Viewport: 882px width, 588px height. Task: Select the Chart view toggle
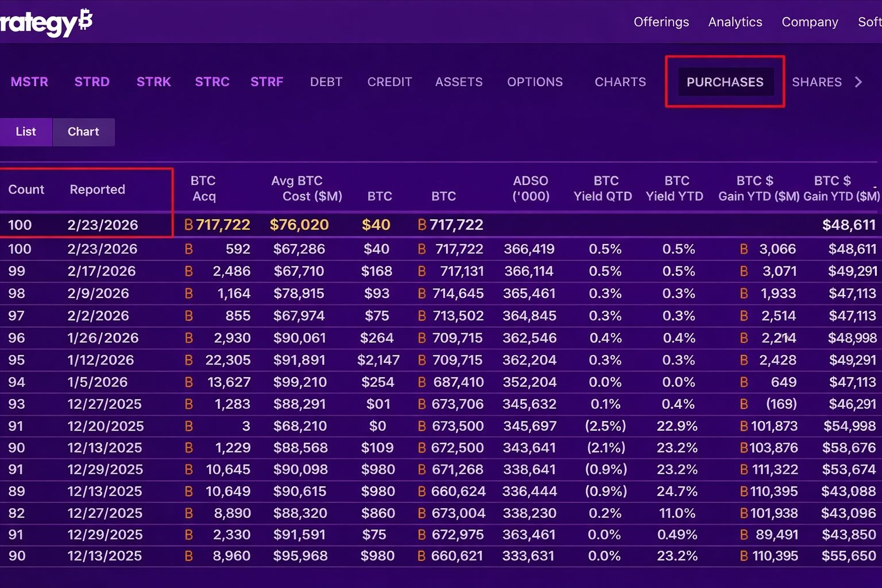83,131
